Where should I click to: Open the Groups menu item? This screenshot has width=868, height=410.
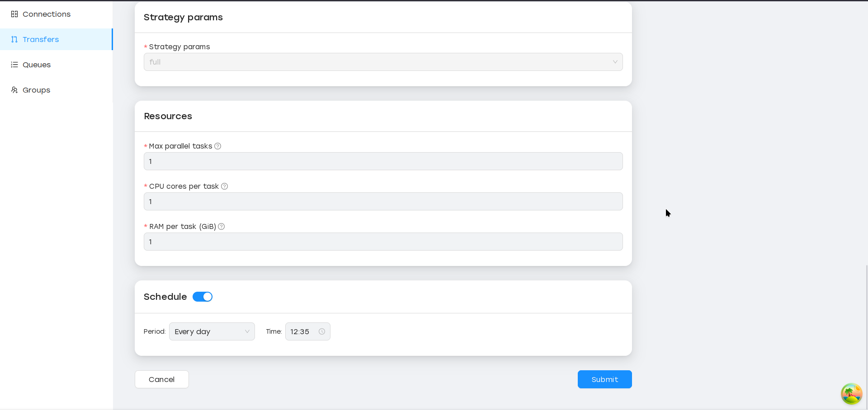click(36, 90)
